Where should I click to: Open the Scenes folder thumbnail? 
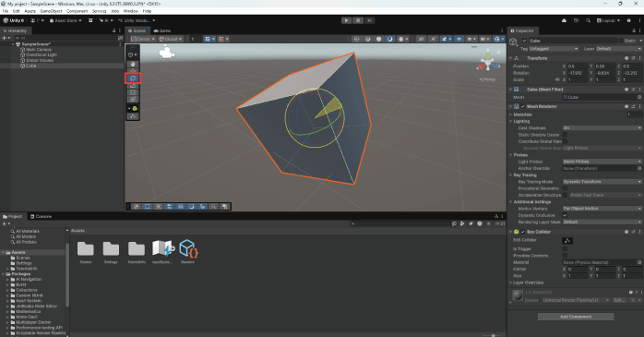[86, 249]
